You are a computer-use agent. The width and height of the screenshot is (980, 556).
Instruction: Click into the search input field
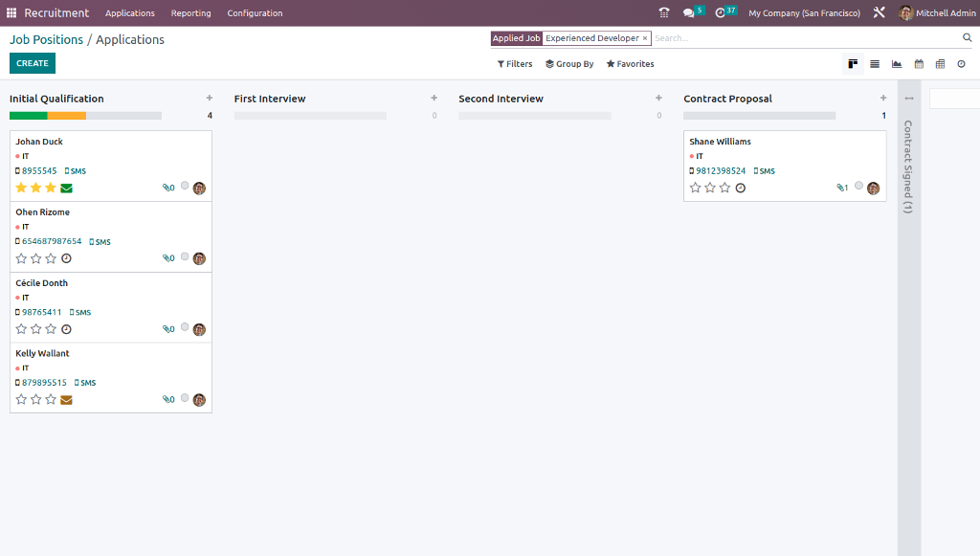pos(804,38)
